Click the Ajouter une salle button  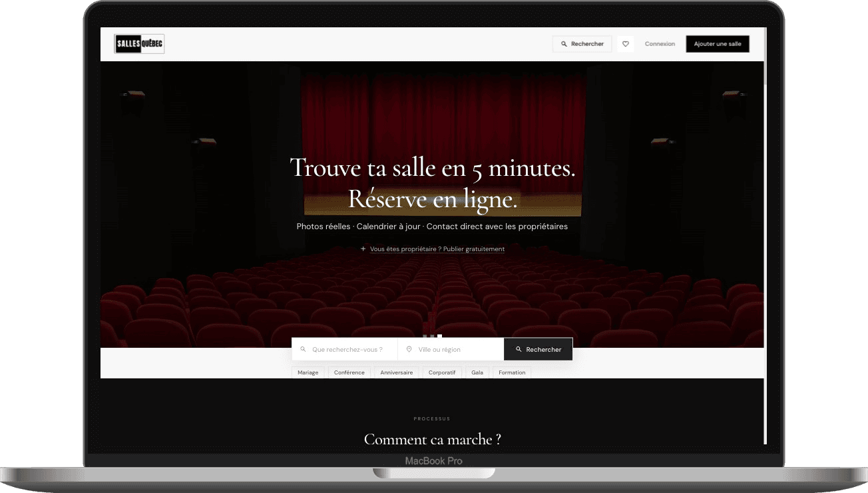coord(718,44)
